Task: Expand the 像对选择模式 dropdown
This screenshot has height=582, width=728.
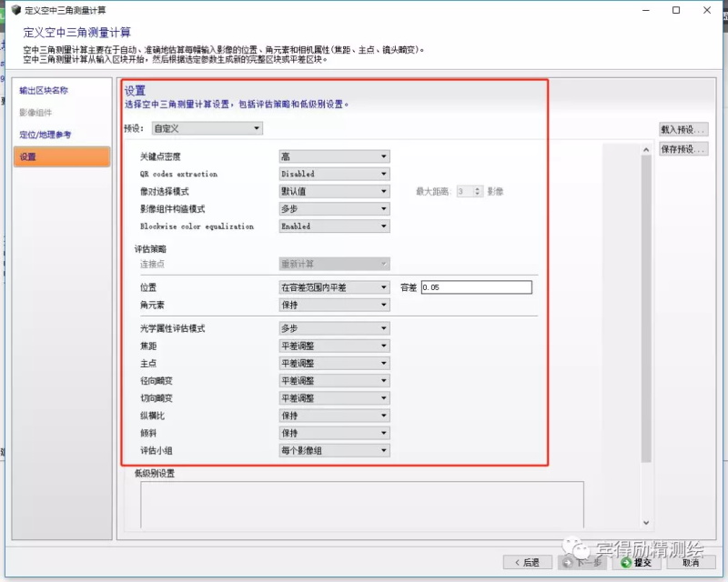Action: pyautogui.click(x=334, y=192)
